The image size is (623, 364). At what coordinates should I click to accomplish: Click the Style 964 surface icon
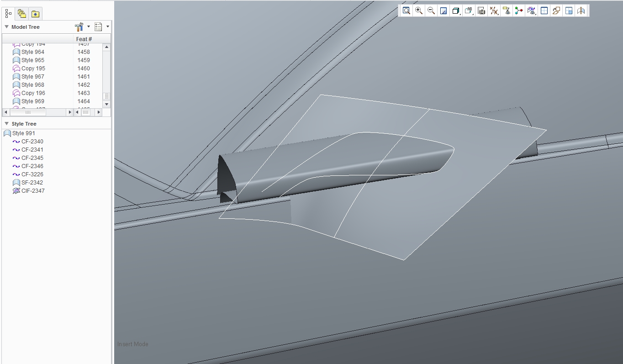[16, 52]
